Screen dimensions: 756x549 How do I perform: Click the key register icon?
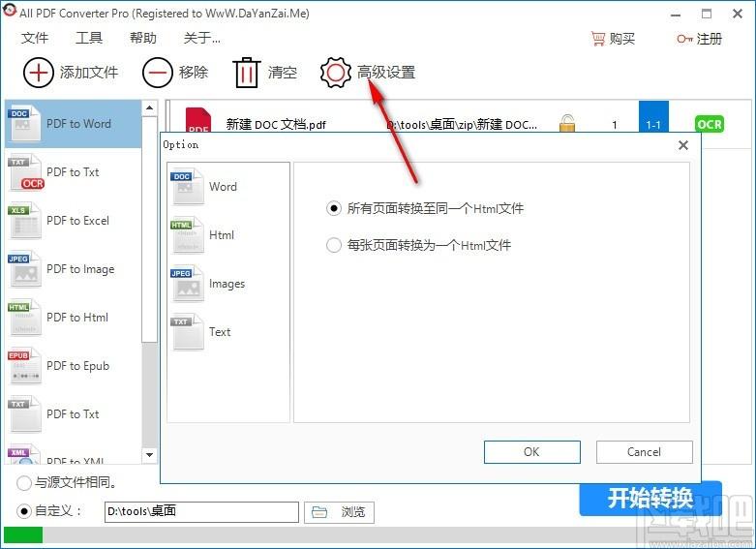point(684,39)
